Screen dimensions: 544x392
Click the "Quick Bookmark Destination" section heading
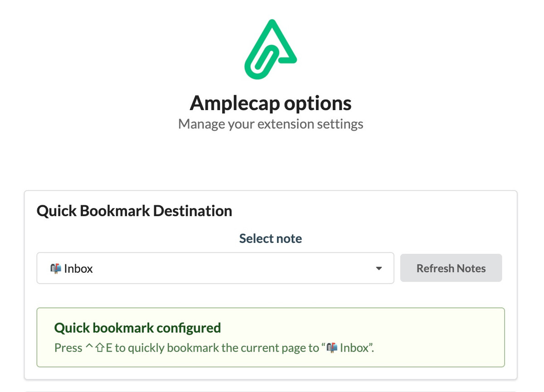[x=134, y=211]
